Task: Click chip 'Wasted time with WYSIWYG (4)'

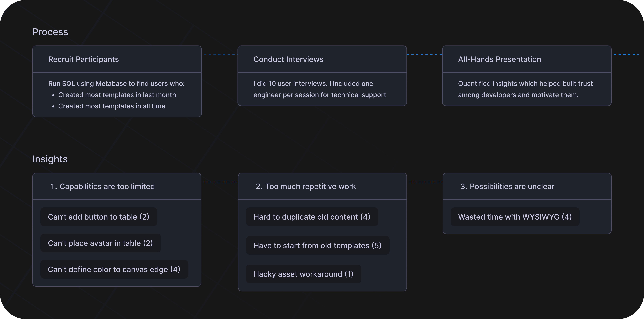Action: click(x=515, y=217)
